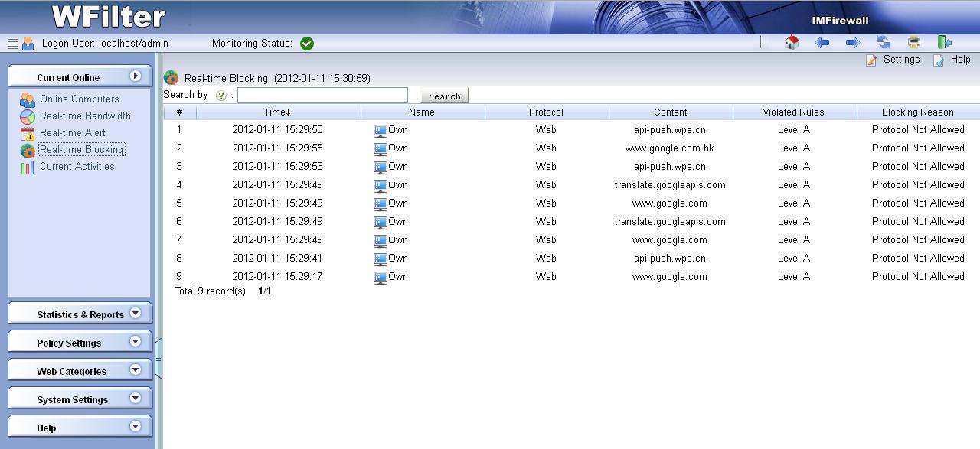Screen dimensions: 980x449
Task: Expand the Statistics & Reports section
Action: [x=136, y=314]
